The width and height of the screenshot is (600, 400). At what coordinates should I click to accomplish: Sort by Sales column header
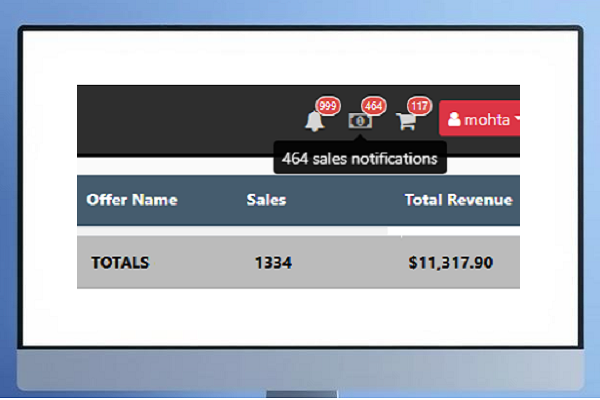pos(266,200)
